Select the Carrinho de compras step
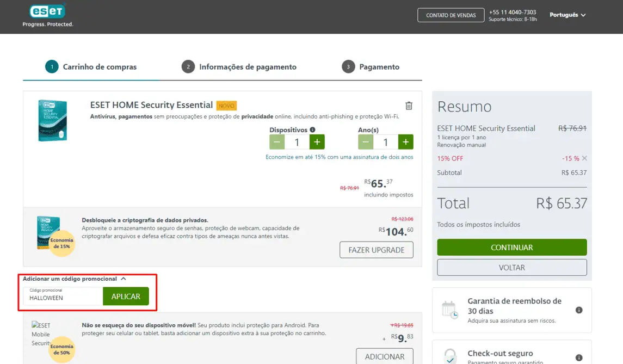Viewport: 623px width, 364px height. pyautogui.click(x=91, y=67)
